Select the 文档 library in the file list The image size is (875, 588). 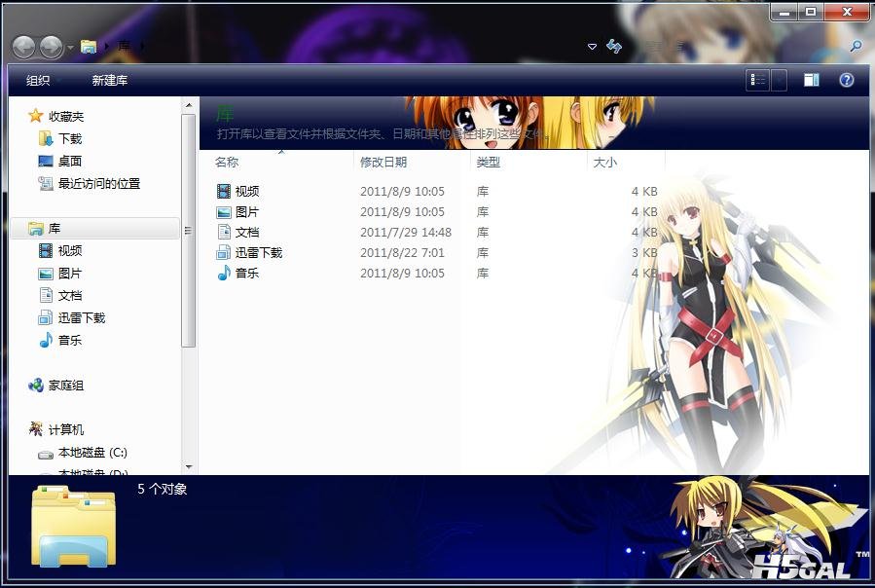[247, 233]
